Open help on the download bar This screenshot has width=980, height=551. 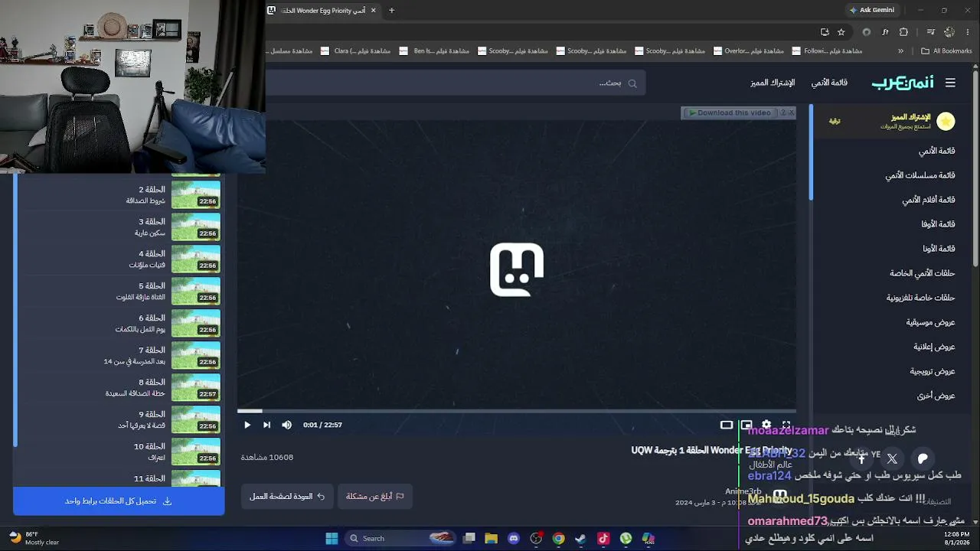coord(783,112)
